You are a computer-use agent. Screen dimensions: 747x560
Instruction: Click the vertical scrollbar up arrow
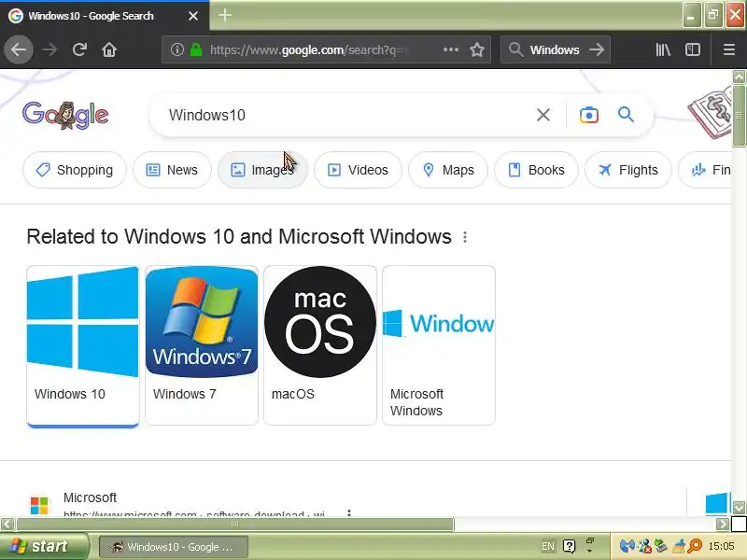click(739, 77)
